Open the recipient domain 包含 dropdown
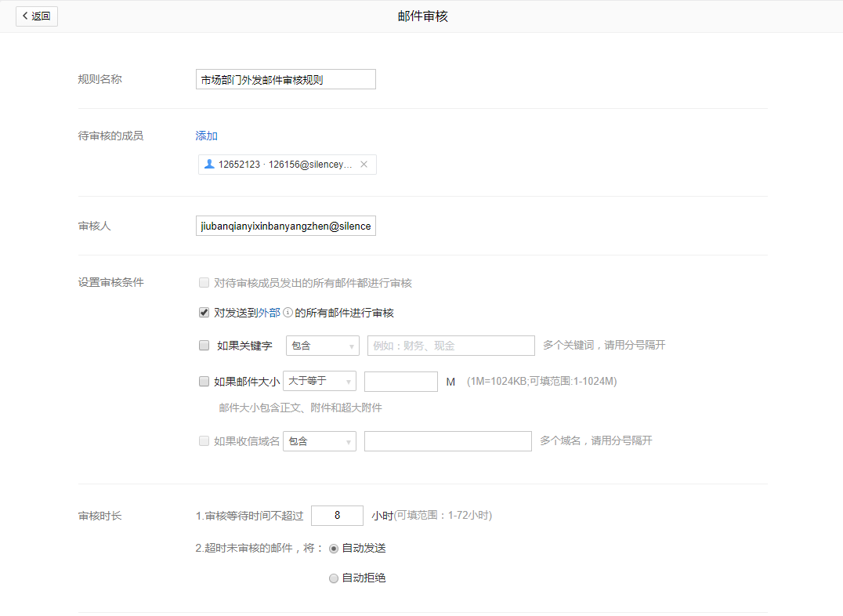 320,441
